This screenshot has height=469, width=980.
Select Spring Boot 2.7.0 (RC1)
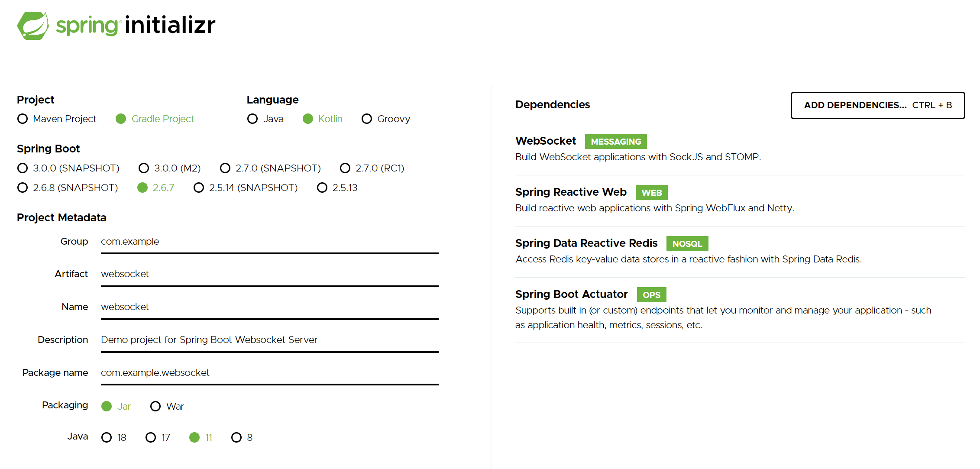(x=345, y=168)
